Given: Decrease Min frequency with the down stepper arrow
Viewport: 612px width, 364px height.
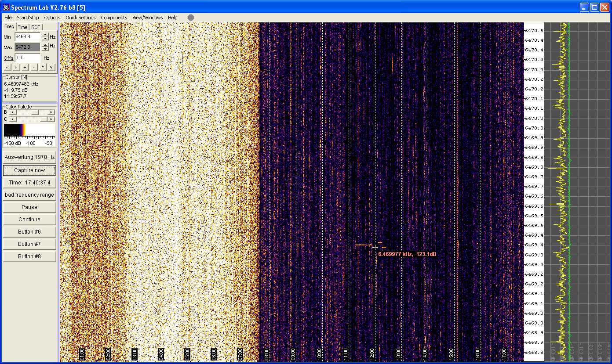Looking at the screenshot, I should pos(45,39).
